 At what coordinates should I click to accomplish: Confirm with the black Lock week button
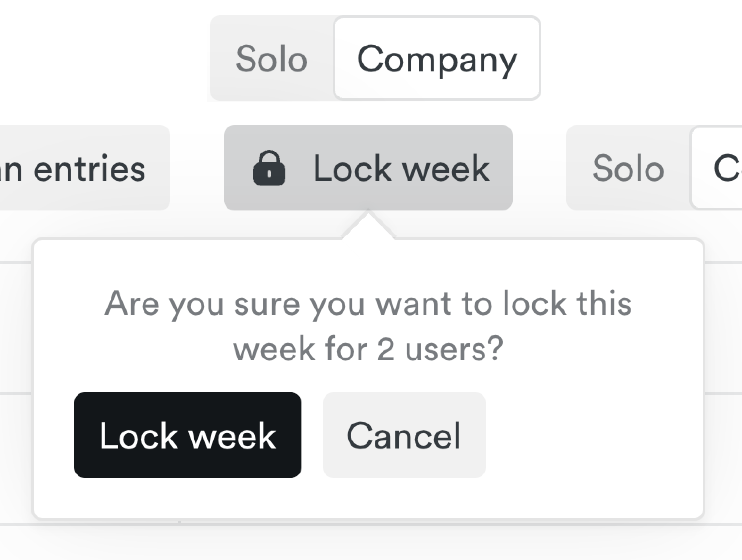(187, 435)
